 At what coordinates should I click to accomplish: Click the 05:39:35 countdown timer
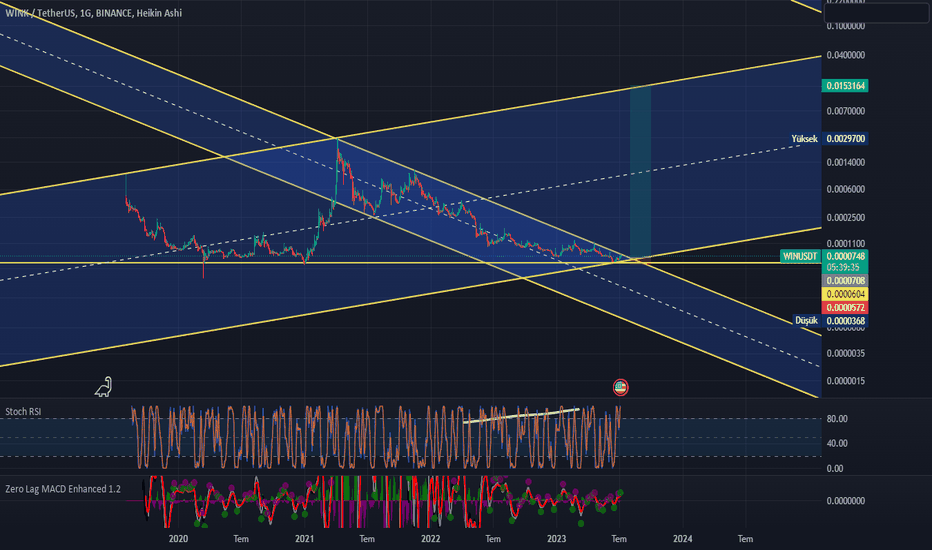tap(843, 268)
